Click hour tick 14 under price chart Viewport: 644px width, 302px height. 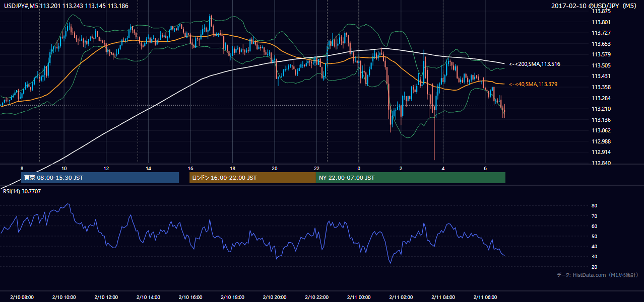[148, 168]
